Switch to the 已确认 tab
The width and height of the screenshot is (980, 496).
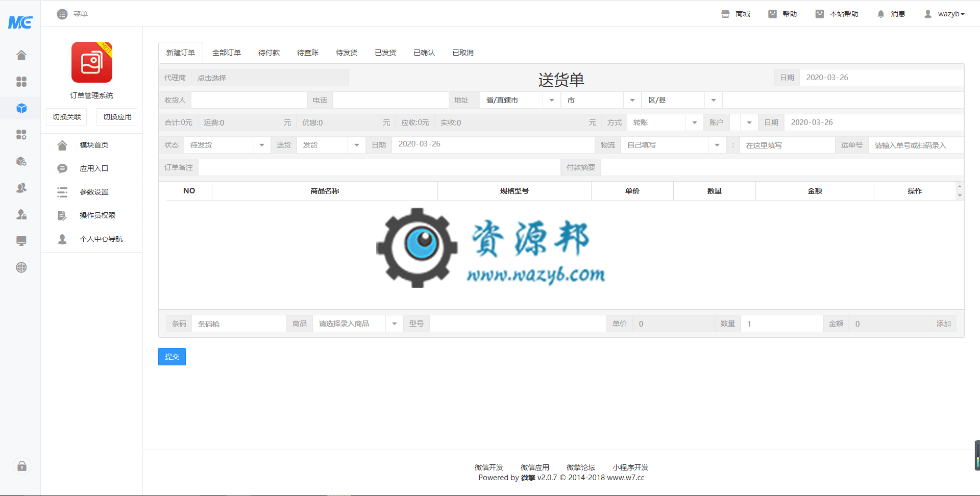[x=424, y=53]
